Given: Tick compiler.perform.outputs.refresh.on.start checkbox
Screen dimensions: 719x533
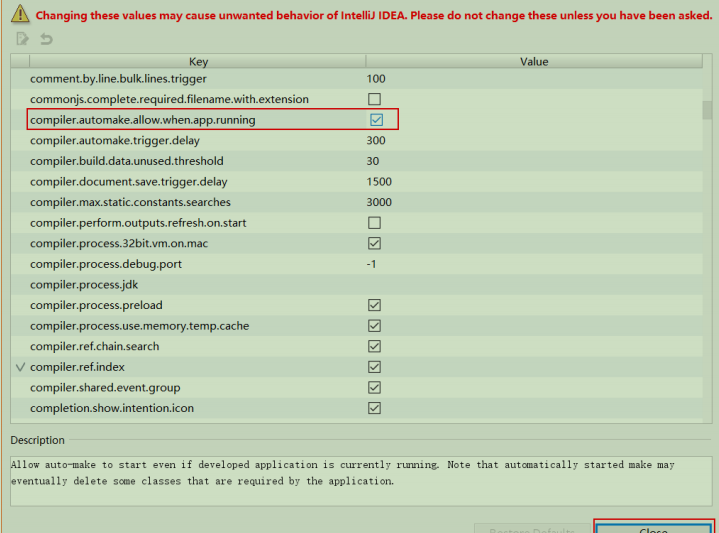Looking at the screenshot, I should (x=374, y=223).
